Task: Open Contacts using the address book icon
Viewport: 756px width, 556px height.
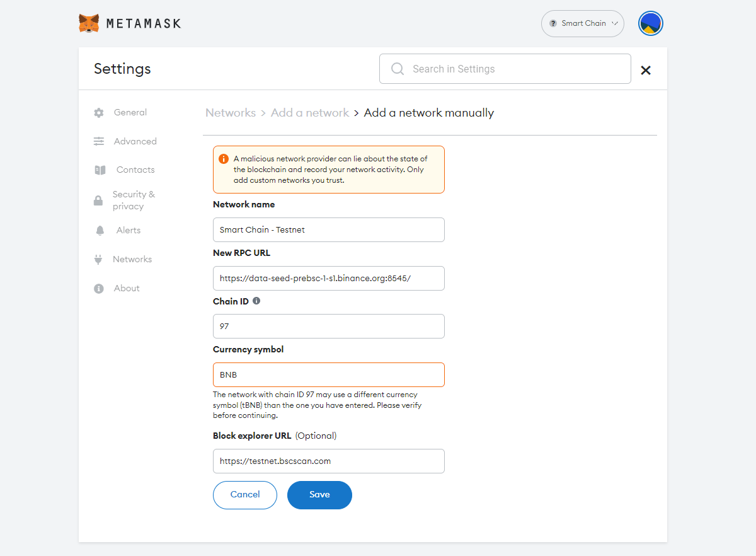Action: pyautogui.click(x=99, y=170)
